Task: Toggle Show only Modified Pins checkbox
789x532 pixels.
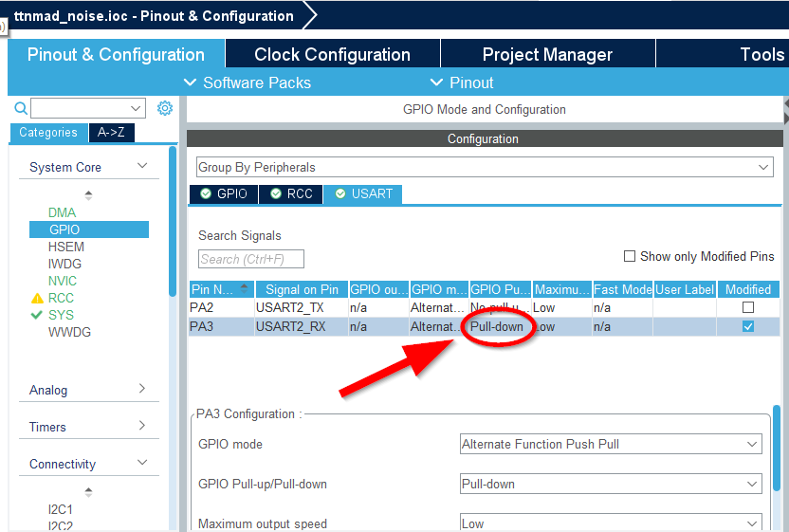Action: coord(630,256)
